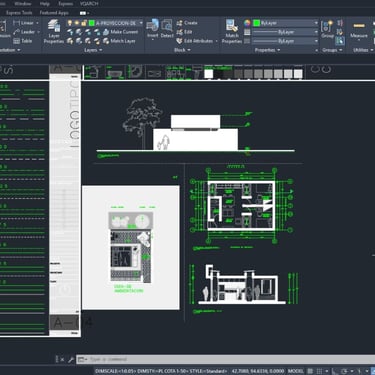This screenshot has width=375, height=375.
Task: Click the Match Layer tool
Action: 119,41
